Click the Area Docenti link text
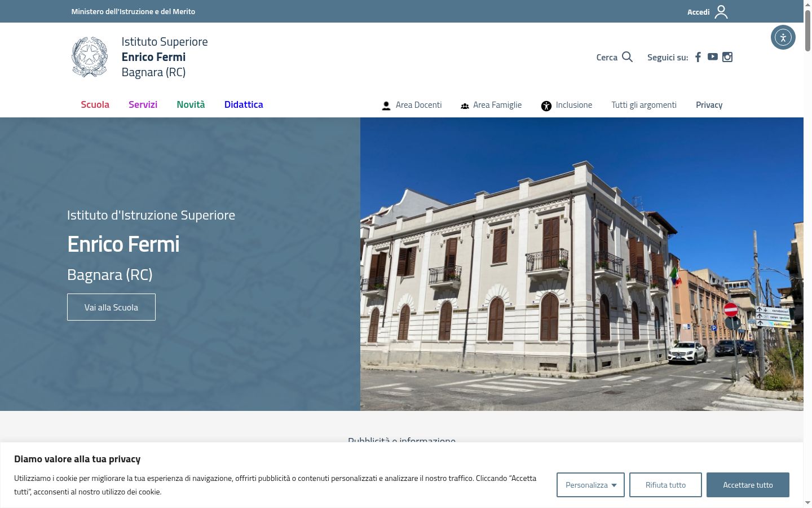 coord(418,105)
